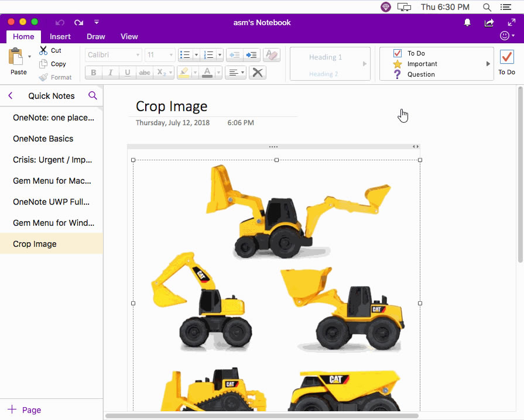Apply the Question mark tag
Viewport: 524px width, 420px height.
click(x=397, y=74)
